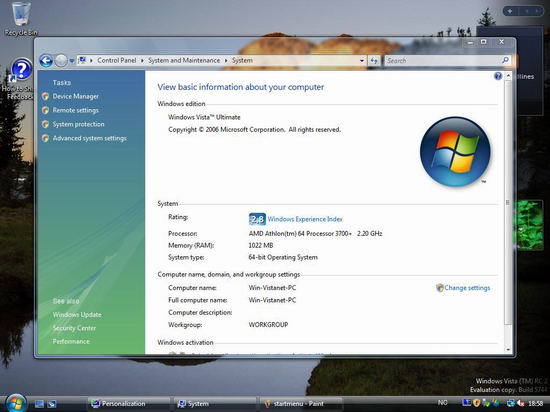Click the arrow left of Control Panel breadcrumb
This screenshot has width=550, height=412.
pos(91,61)
